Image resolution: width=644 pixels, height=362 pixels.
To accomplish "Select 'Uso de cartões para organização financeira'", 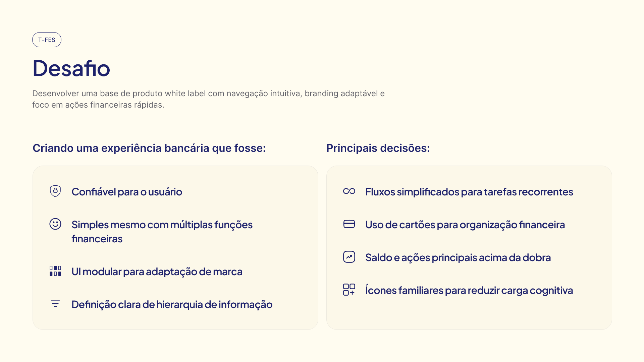I will point(465,225).
